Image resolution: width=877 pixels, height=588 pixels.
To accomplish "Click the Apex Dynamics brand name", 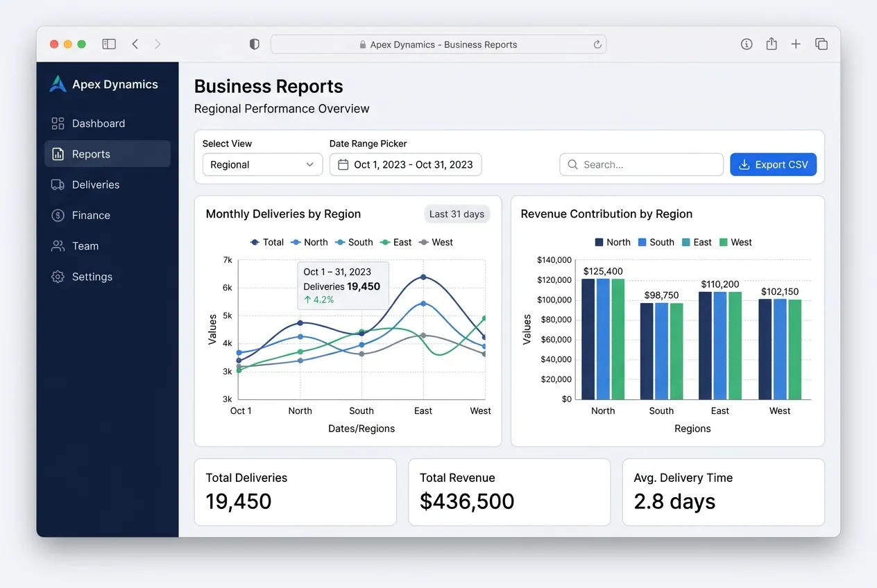I will (x=115, y=85).
